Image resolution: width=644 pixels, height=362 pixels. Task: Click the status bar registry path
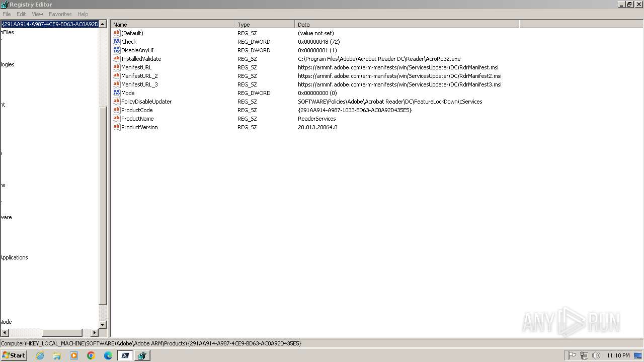click(151, 343)
